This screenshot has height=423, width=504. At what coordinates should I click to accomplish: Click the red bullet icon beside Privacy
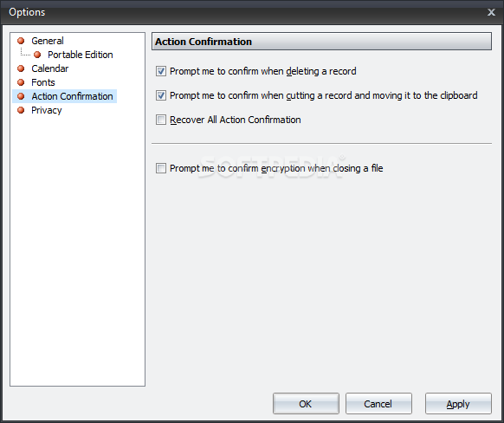[x=21, y=110]
